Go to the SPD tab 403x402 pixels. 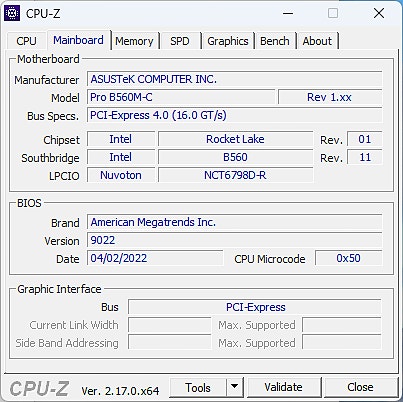(x=180, y=41)
